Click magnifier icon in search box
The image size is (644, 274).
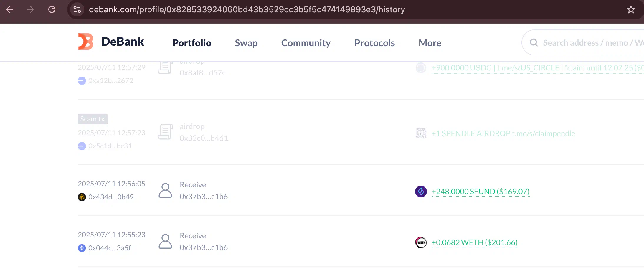[x=534, y=43]
